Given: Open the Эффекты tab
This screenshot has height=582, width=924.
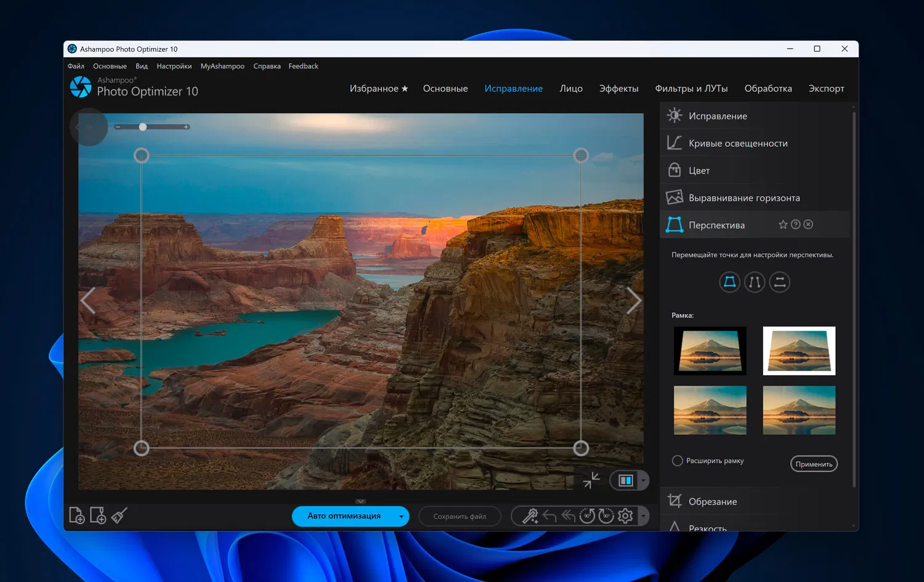Looking at the screenshot, I should [618, 89].
